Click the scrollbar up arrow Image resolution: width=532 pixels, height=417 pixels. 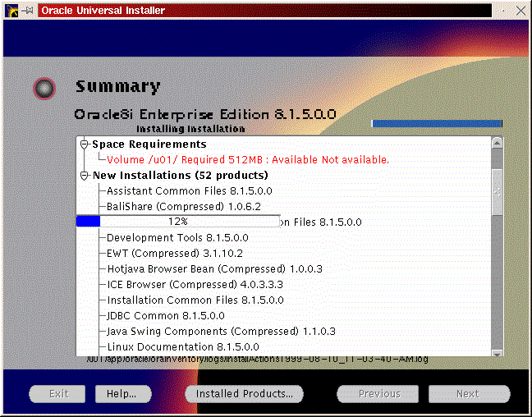coord(497,144)
